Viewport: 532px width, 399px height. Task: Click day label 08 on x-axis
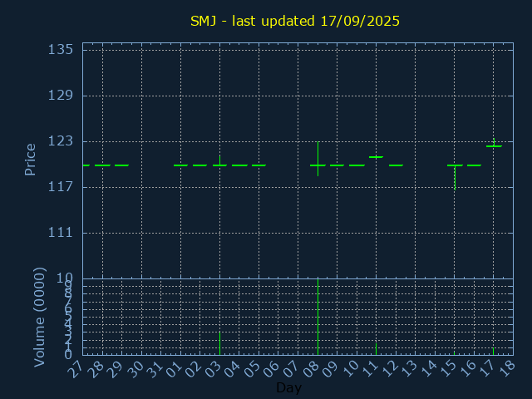[x=310, y=369]
